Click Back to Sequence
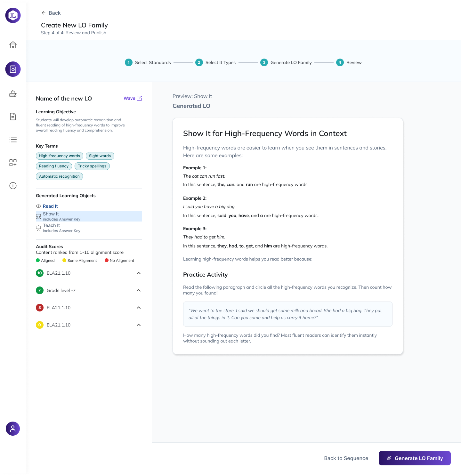This screenshot has height=476, width=461. coord(346,458)
